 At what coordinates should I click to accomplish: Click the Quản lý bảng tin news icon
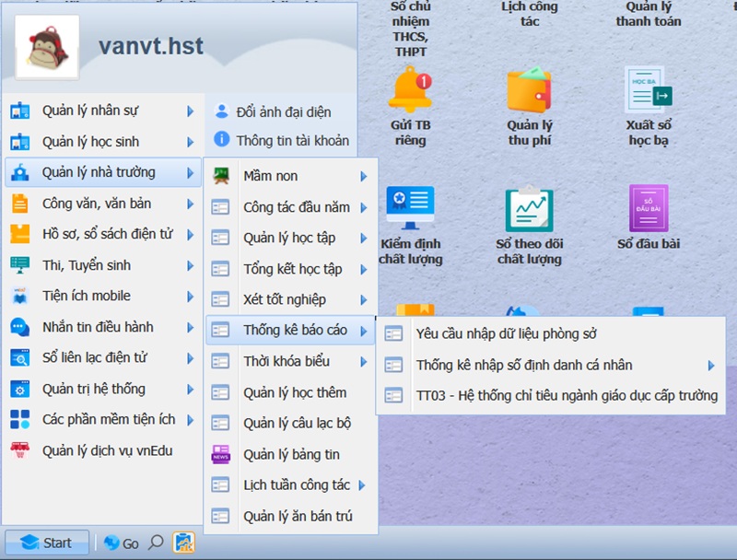click(220, 454)
